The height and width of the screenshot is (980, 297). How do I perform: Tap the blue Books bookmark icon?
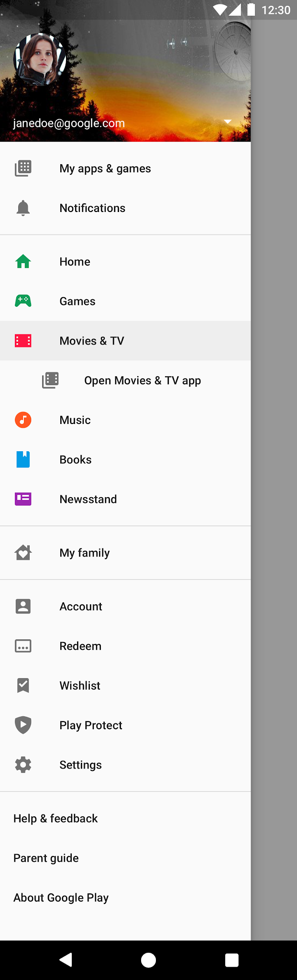pyautogui.click(x=23, y=459)
